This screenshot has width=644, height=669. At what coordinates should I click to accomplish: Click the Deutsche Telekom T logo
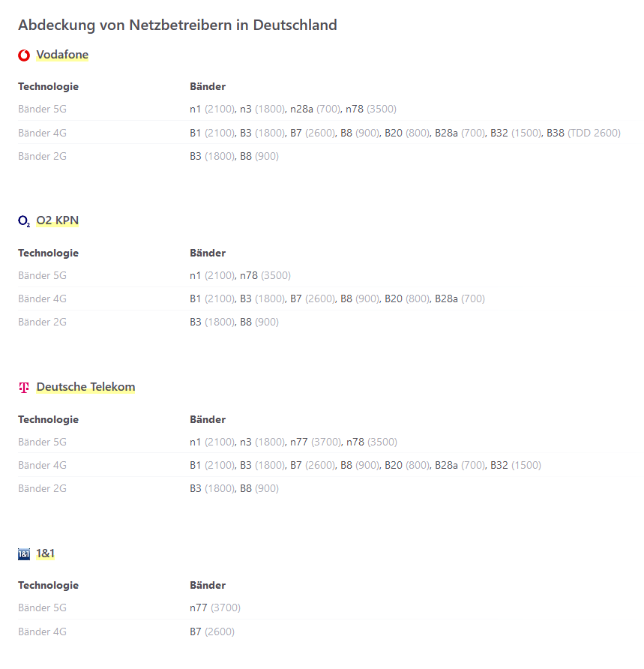click(24, 388)
